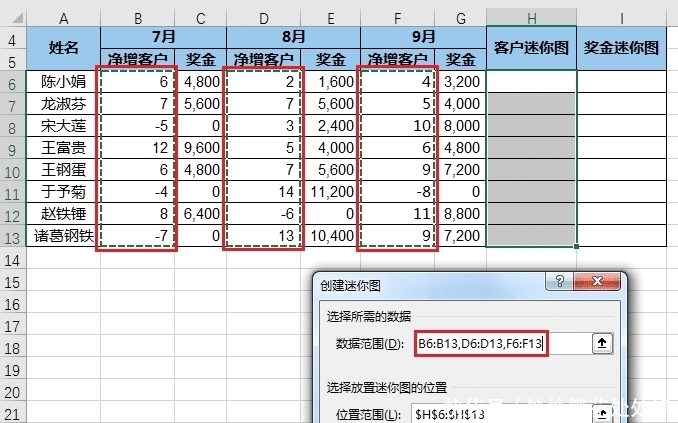Select column I header
The width and height of the screenshot is (678, 423).
[622, 19]
